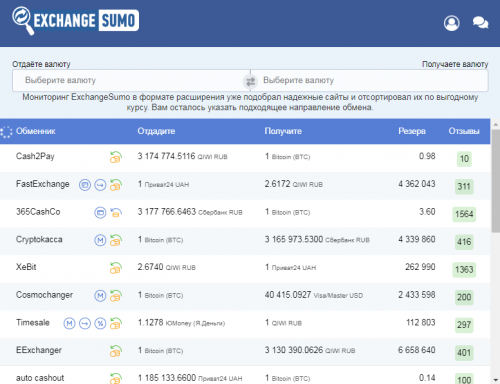
Task: Click the card icon in FastExchange row
Action: [x=85, y=184]
